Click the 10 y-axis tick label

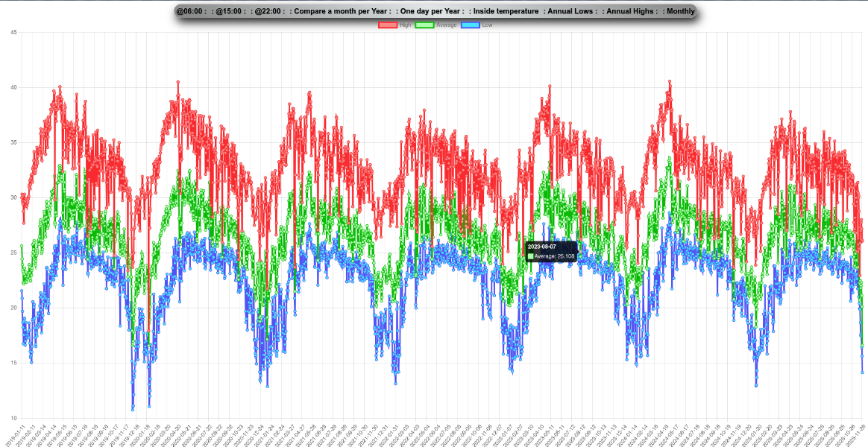(x=13, y=418)
